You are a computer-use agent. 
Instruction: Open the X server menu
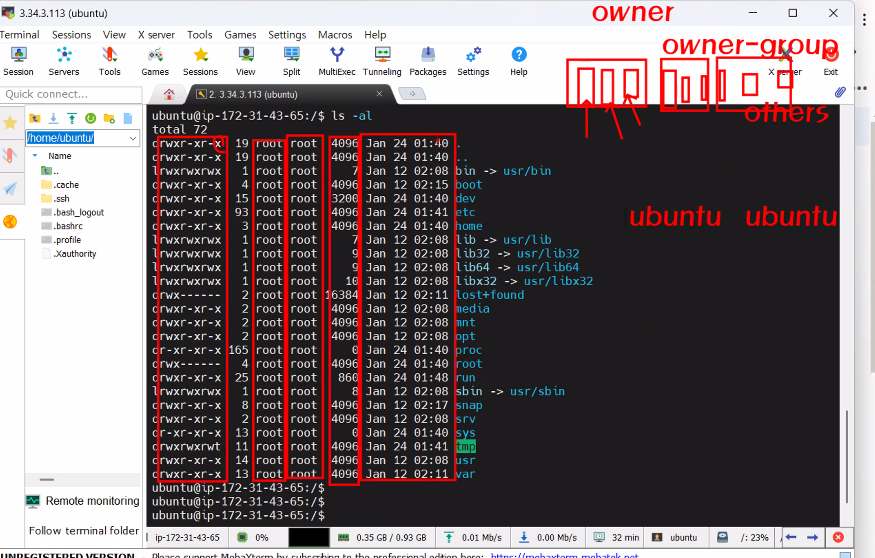156,35
